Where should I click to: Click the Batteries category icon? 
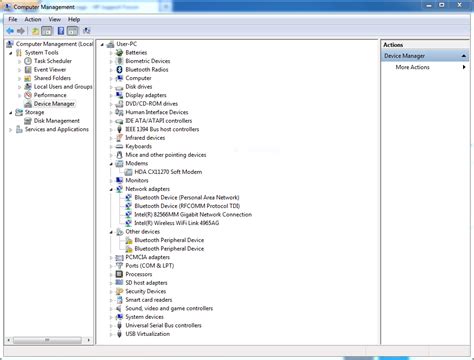pyautogui.click(x=119, y=52)
